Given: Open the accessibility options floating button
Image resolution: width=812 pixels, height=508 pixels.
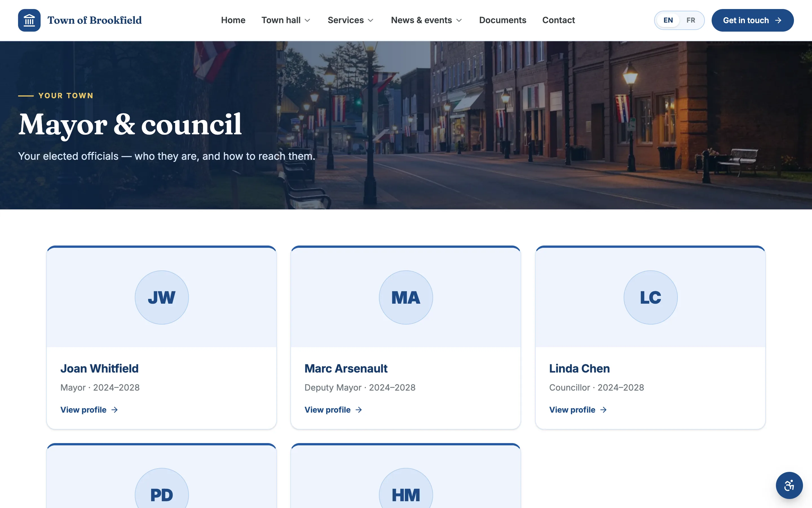Looking at the screenshot, I should 789,485.
